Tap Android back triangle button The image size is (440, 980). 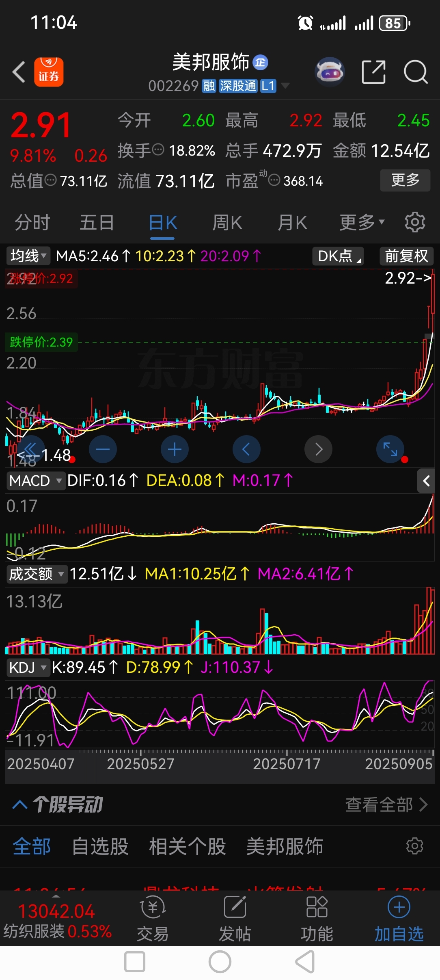click(305, 962)
